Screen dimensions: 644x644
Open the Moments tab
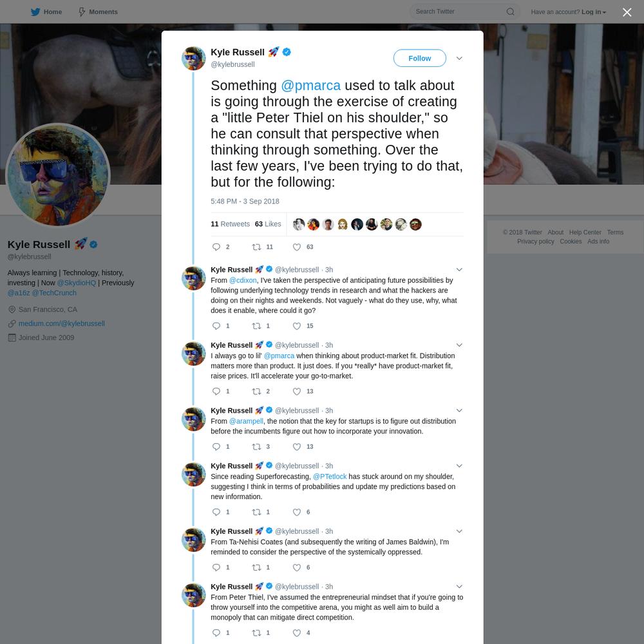pos(98,12)
